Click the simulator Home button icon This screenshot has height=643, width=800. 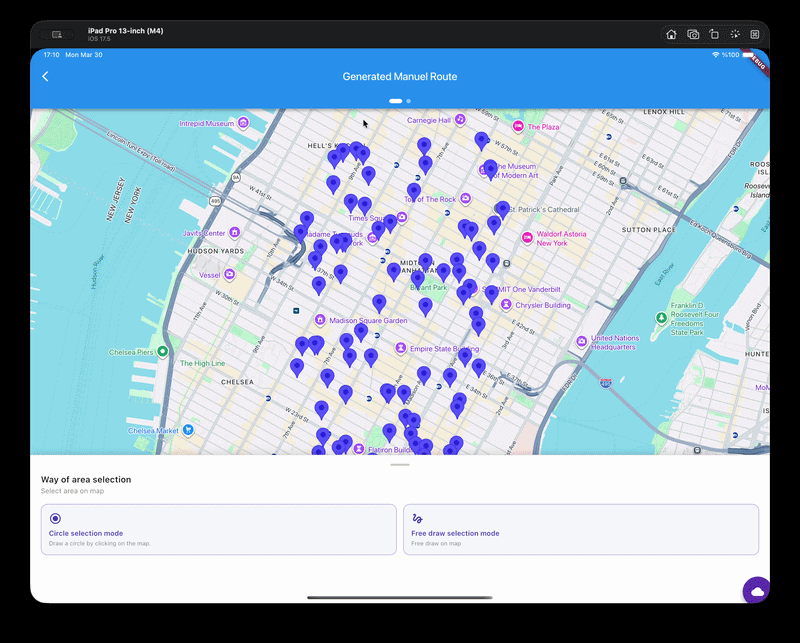pyautogui.click(x=671, y=34)
